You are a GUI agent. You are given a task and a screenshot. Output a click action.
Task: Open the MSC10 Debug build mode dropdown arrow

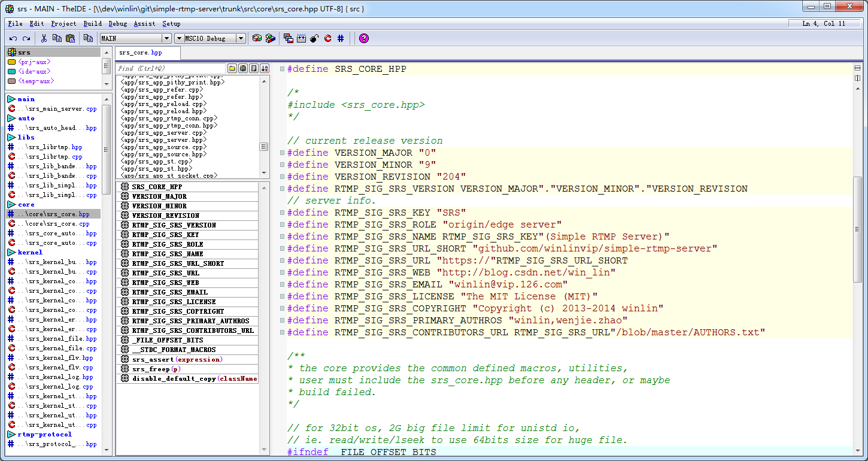coord(241,38)
